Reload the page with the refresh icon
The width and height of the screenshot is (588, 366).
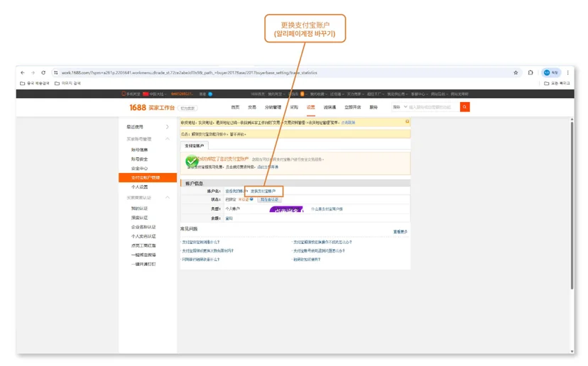(x=43, y=72)
